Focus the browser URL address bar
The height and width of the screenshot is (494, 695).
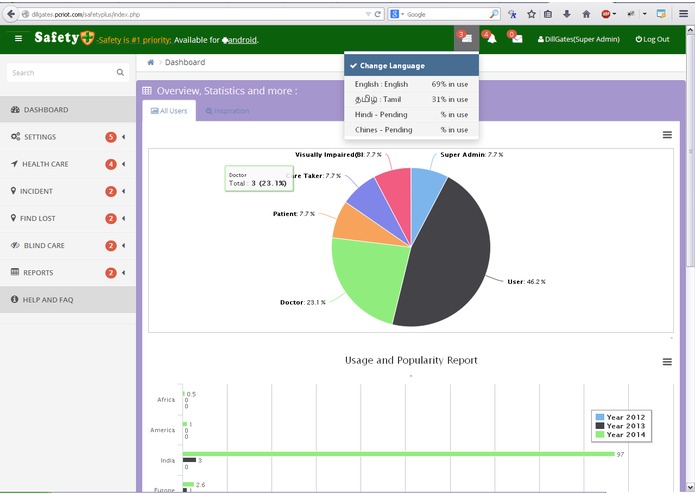(x=195, y=14)
